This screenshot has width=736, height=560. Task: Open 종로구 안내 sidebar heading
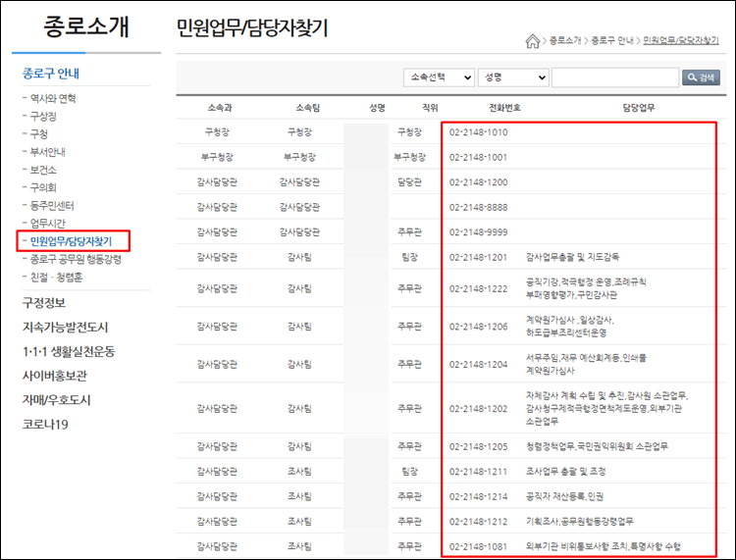point(51,74)
